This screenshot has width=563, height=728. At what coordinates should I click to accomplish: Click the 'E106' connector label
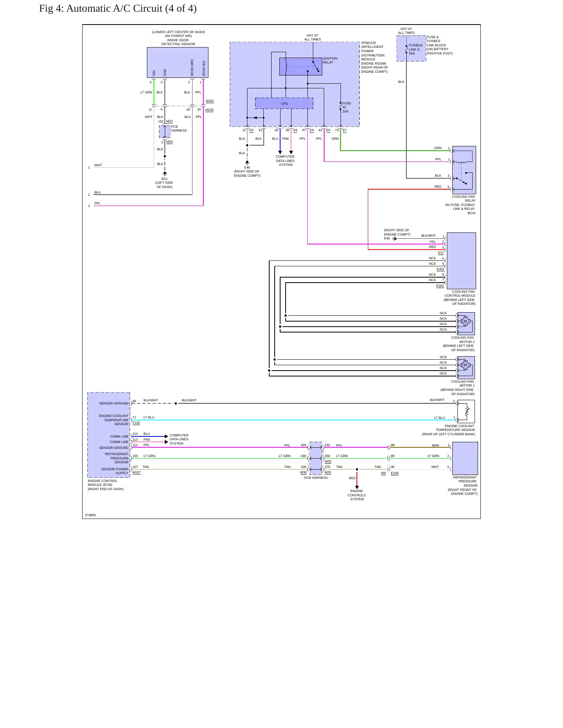(395, 473)
